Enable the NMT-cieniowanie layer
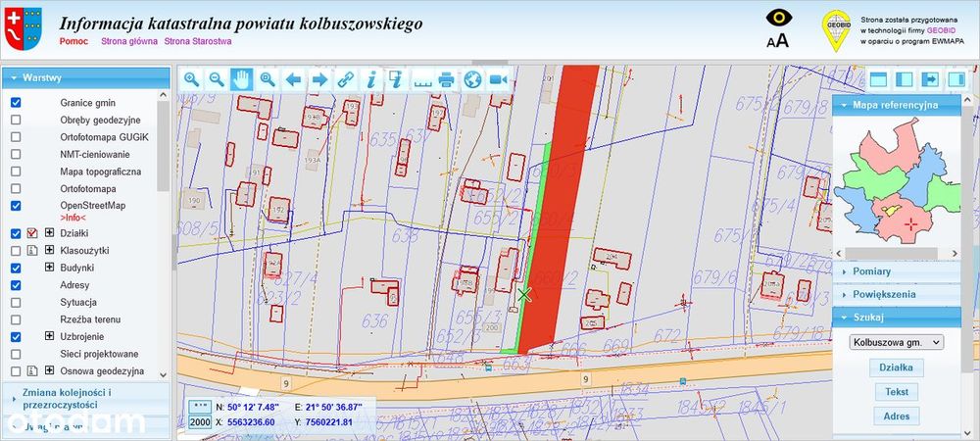980x441 pixels. (x=16, y=154)
